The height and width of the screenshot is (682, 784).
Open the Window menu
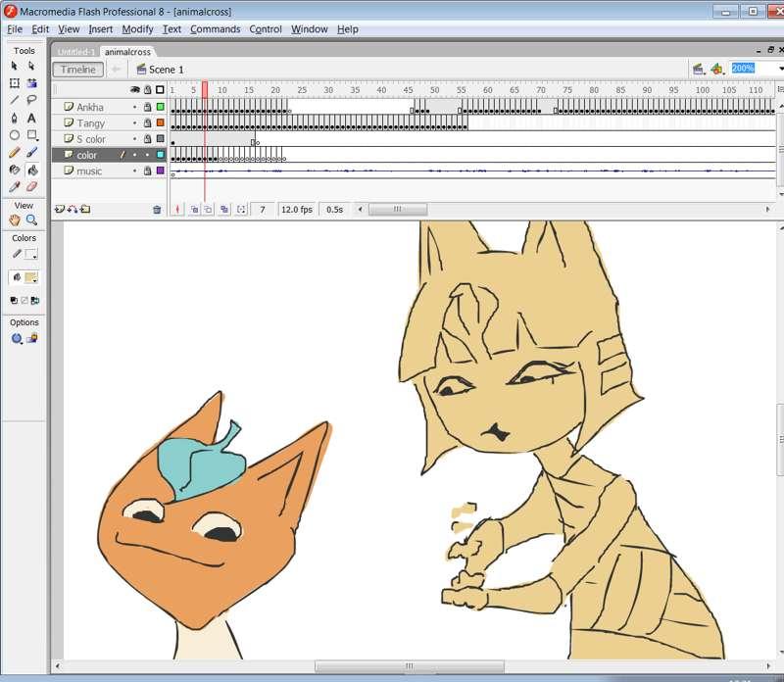click(310, 29)
